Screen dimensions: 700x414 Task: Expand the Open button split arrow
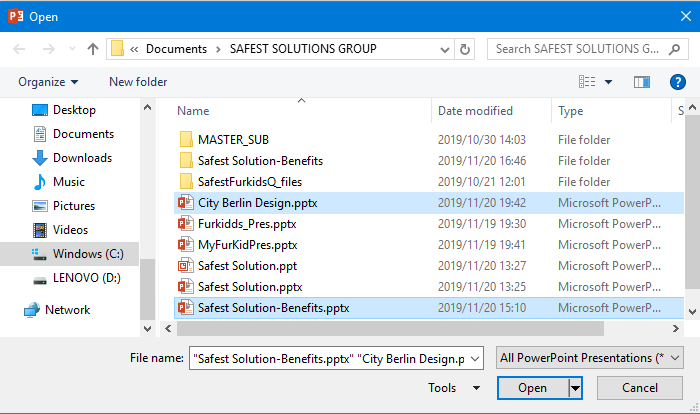(575, 388)
